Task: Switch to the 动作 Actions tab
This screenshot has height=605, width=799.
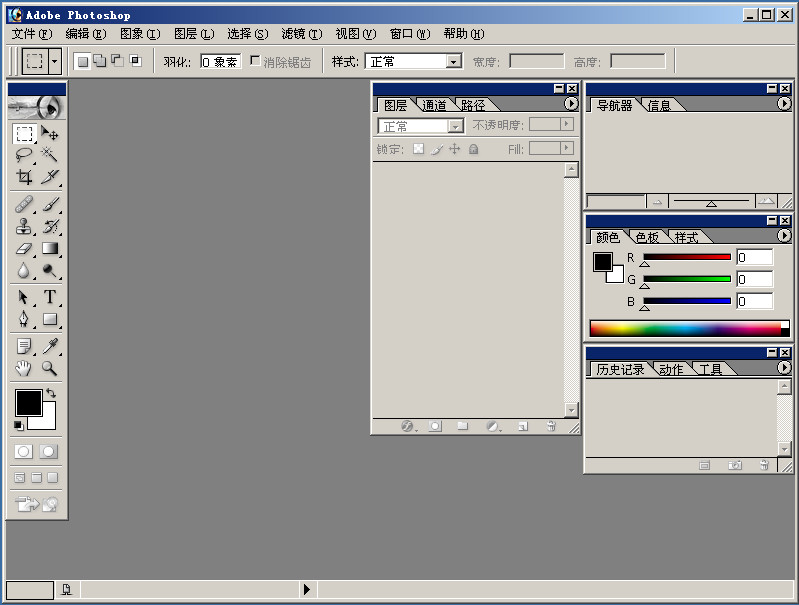Action: point(671,369)
